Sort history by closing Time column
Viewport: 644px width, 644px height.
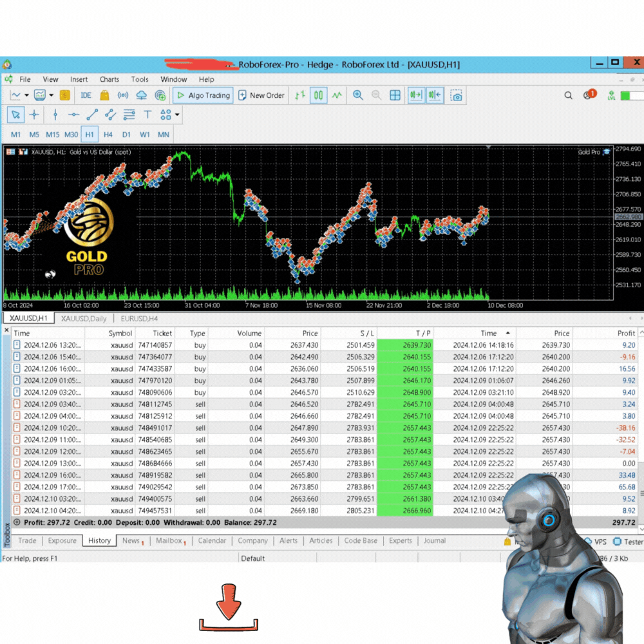(x=488, y=333)
